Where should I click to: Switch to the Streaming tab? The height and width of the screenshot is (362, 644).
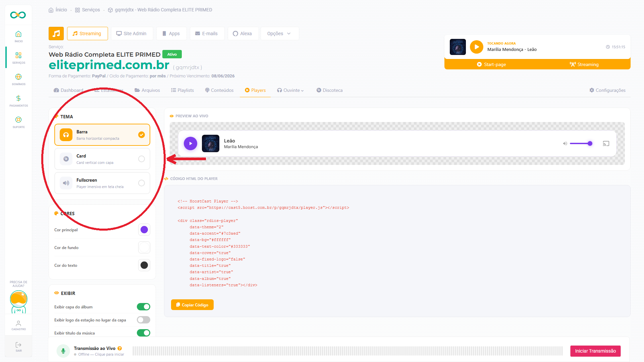(87, 34)
